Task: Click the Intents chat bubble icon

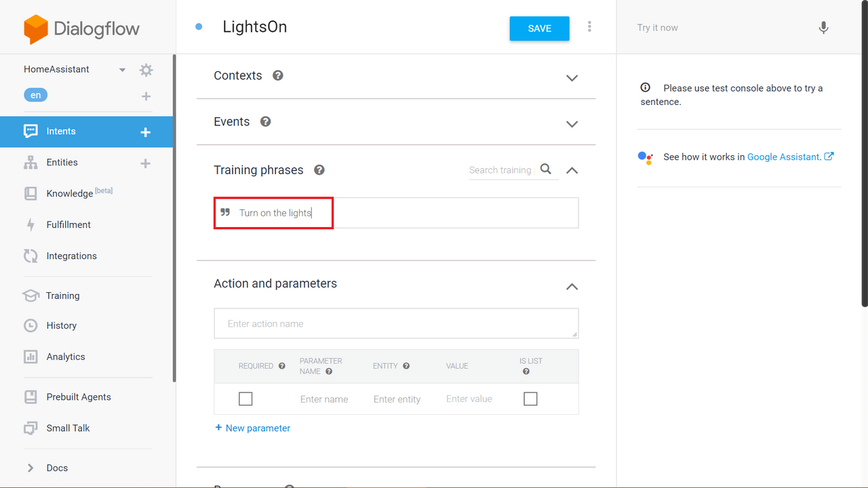Action: [x=31, y=131]
